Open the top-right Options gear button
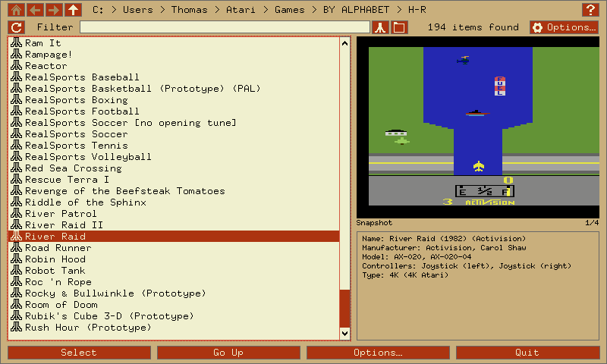This screenshot has width=607, height=364. coord(564,27)
